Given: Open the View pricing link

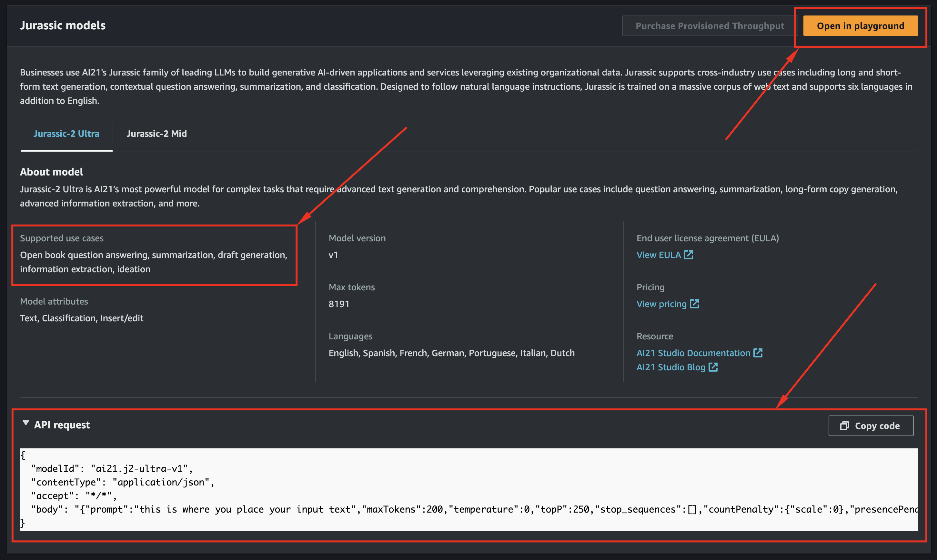Looking at the screenshot, I should coord(661,304).
